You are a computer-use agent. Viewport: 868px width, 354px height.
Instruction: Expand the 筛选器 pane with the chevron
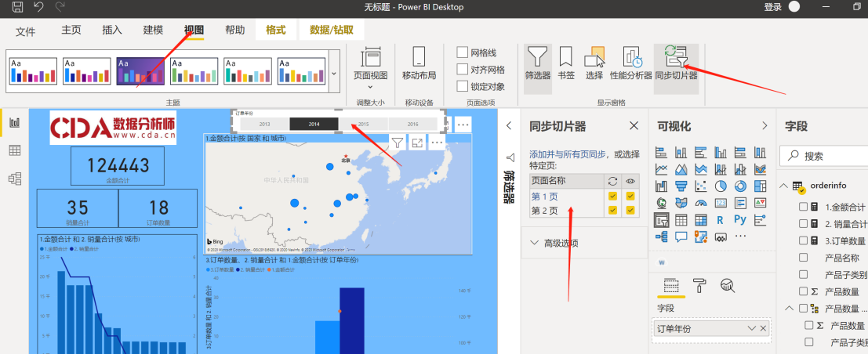[x=510, y=126]
